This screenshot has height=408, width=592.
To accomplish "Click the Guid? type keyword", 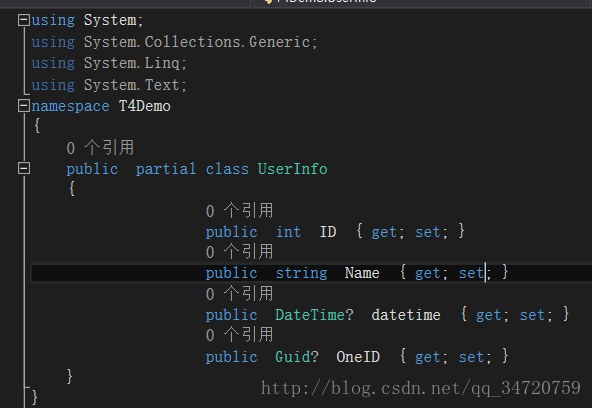I will tap(297, 357).
